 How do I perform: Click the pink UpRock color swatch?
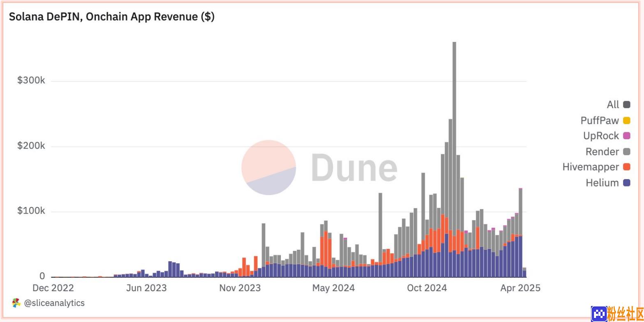pos(627,136)
